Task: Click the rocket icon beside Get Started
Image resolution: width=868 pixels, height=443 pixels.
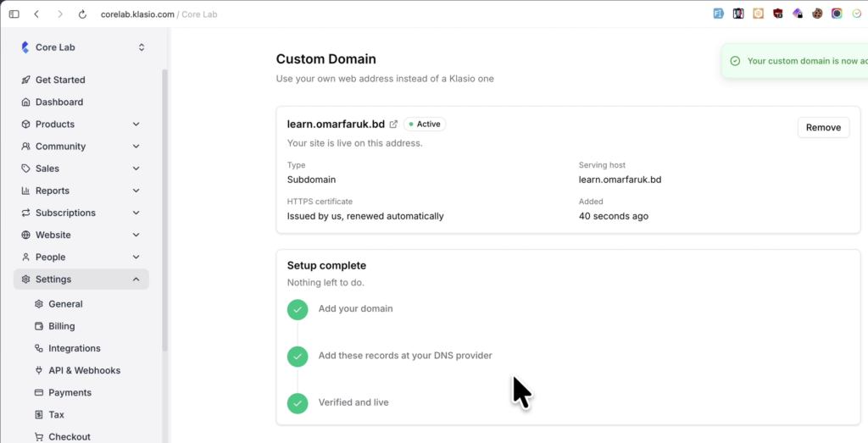Action: click(x=25, y=80)
